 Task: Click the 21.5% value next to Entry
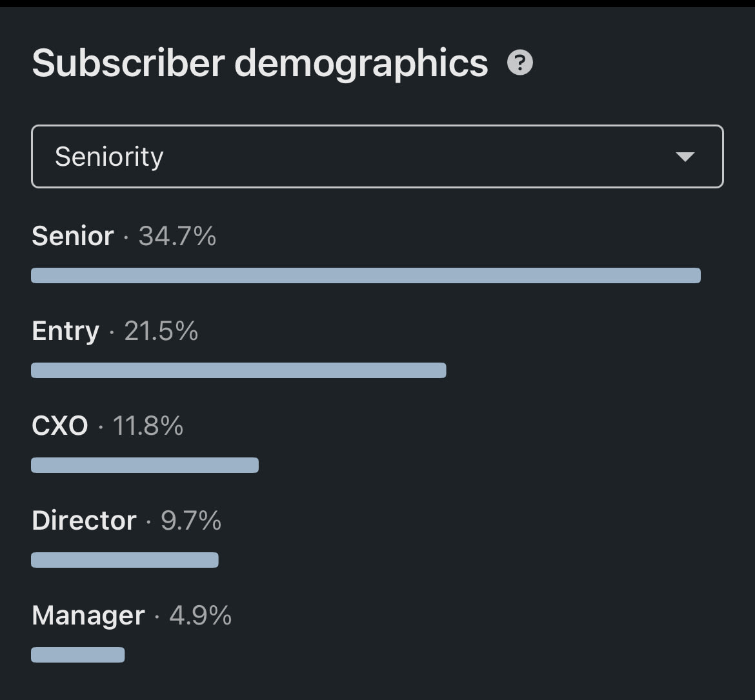161,331
